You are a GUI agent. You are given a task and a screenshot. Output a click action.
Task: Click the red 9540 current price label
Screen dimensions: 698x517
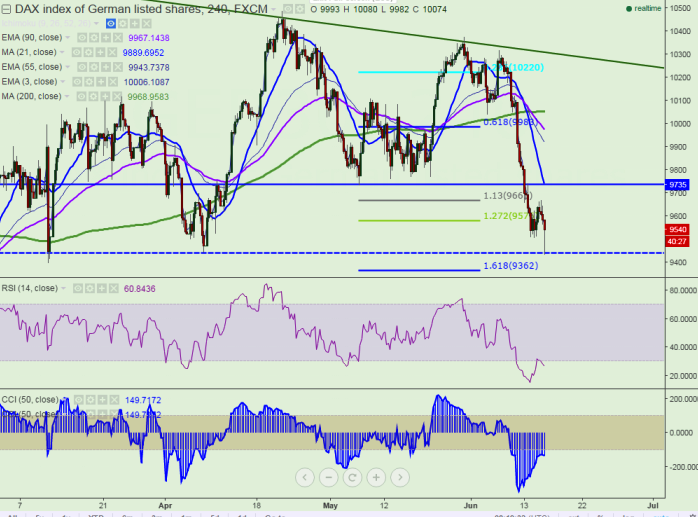(x=678, y=229)
